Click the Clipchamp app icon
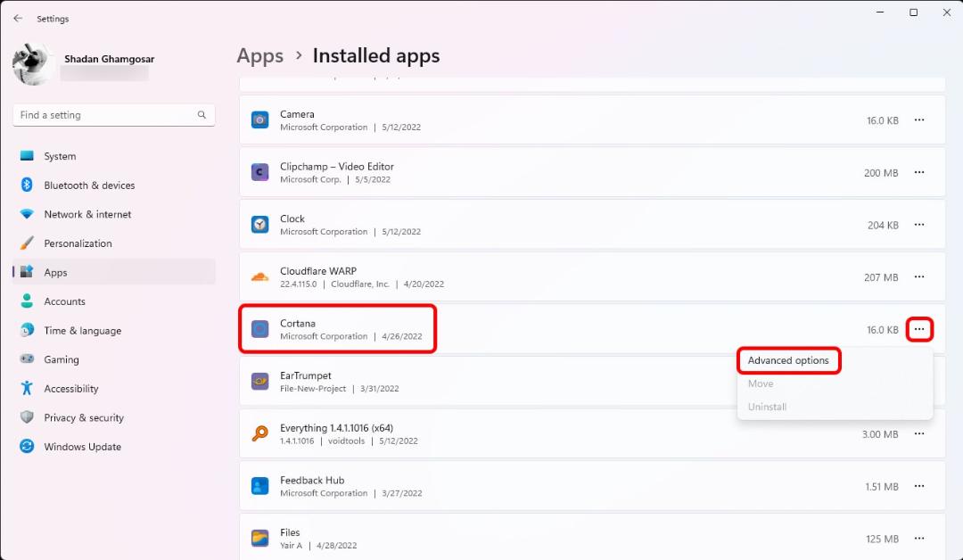Image resolution: width=963 pixels, height=560 pixels. pos(259,172)
